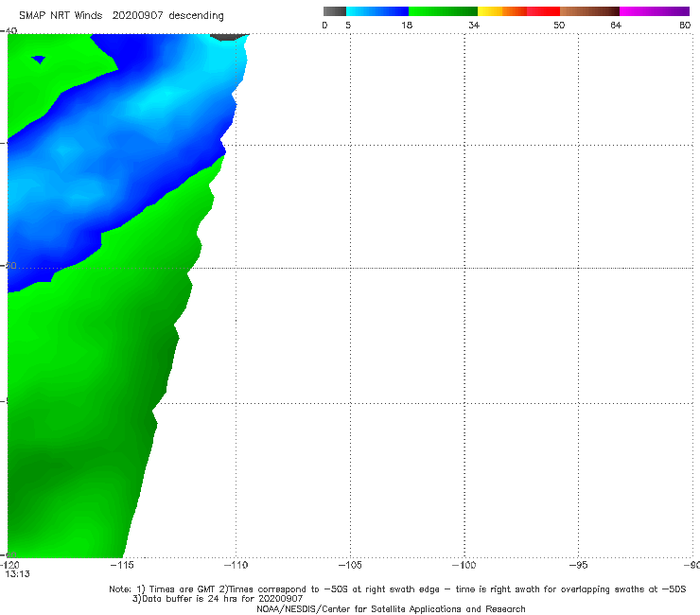The height and width of the screenshot is (615, 700).
Task: Click the longitude label '-100'
Action: [464, 565]
